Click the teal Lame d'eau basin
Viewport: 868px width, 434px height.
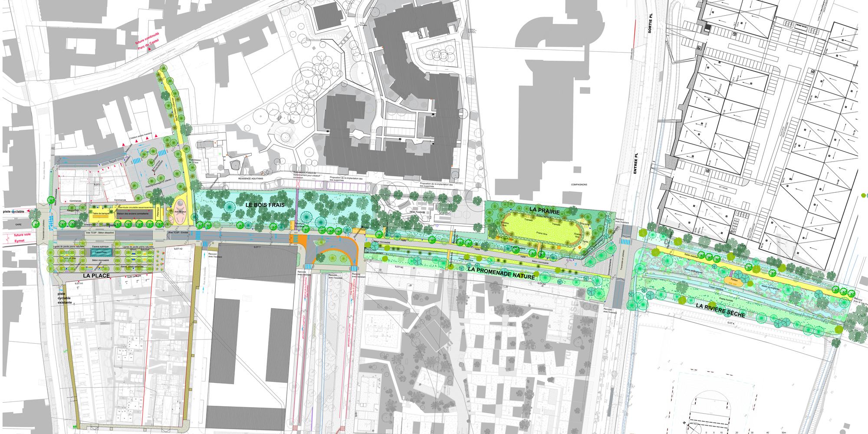pyautogui.click(x=101, y=252)
